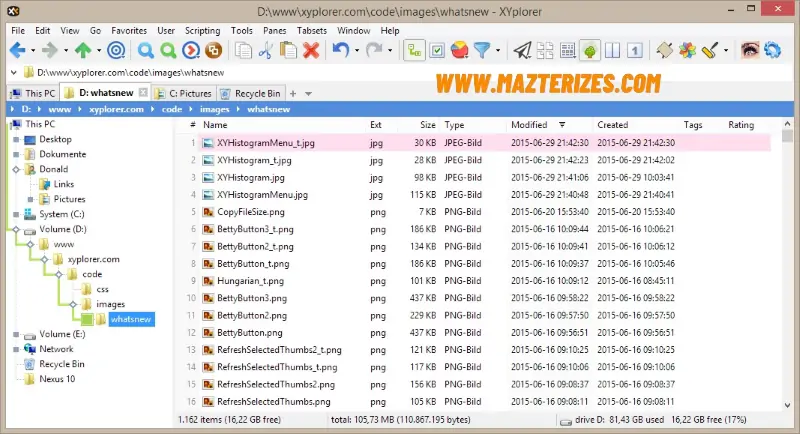Expand Volume (E:) tree node
This screenshot has width=800, height=434.
[16, 335]
